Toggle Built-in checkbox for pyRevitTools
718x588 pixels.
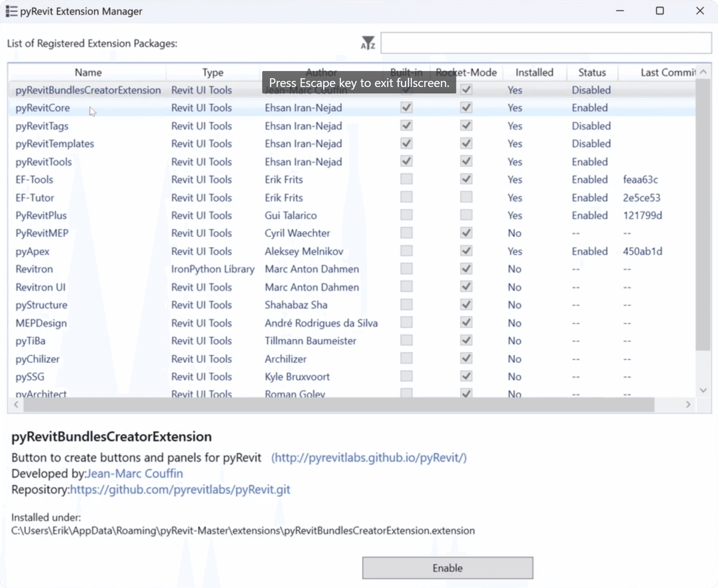pyautogui.click(x=406, y=161)
